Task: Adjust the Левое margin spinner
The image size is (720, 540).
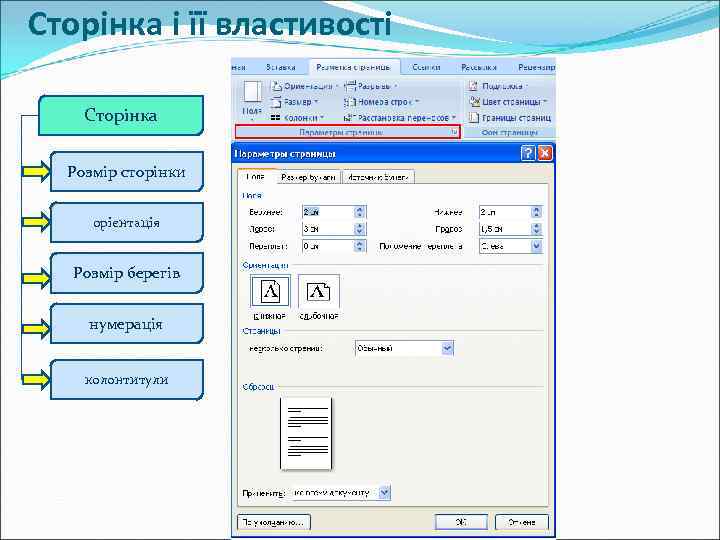Action: (x=360, y=229)
